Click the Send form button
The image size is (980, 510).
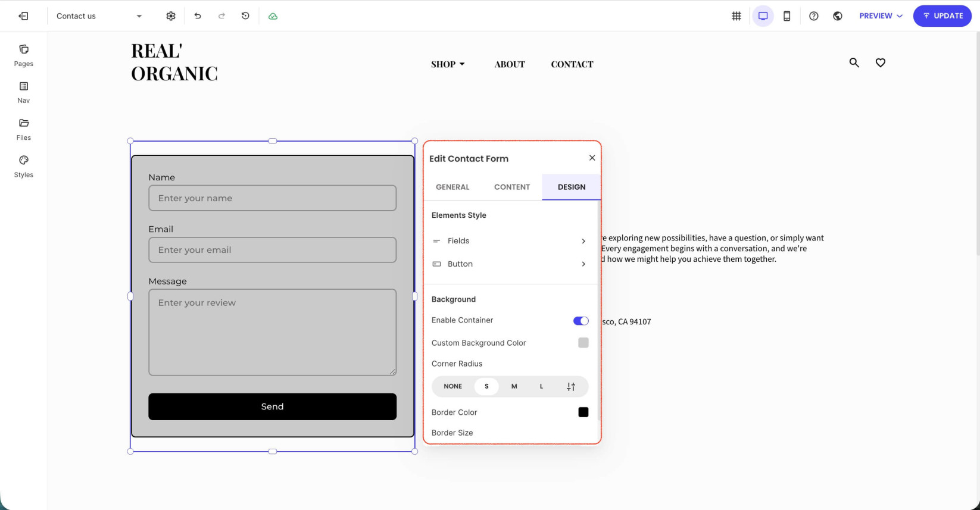click(x=272, y=406)
